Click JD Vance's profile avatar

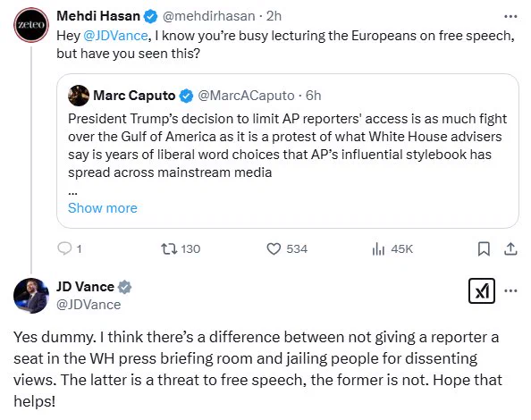point(31,296)
